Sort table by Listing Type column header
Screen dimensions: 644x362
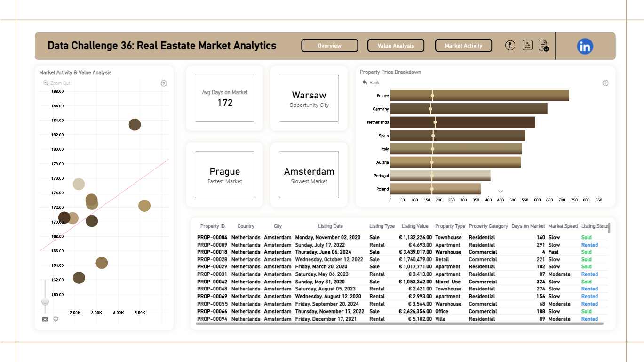(382, 226)
